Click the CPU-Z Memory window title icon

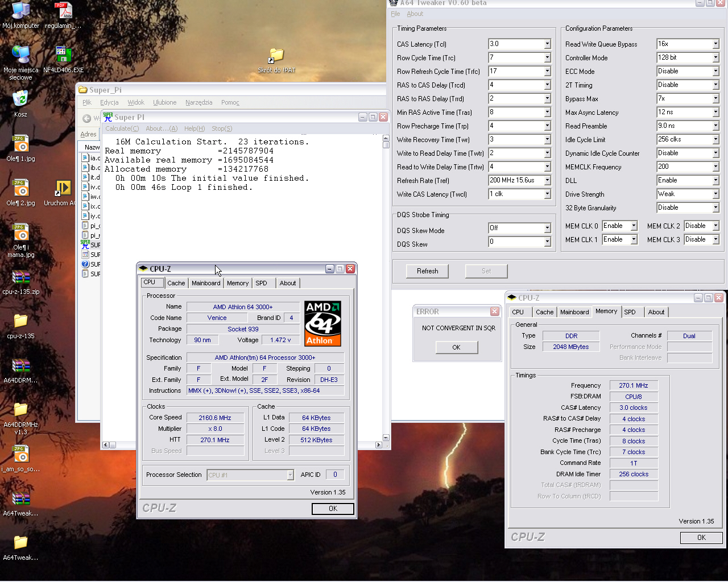point(512,298)
